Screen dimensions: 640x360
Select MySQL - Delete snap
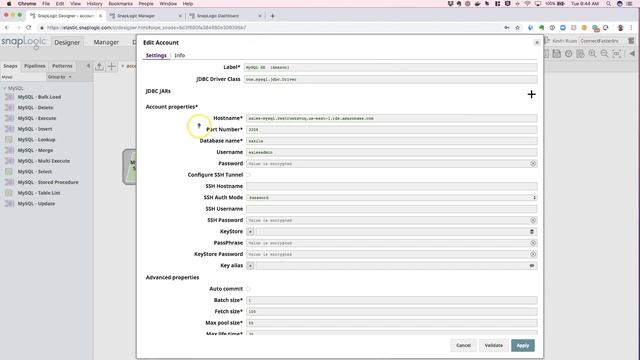(36, 108)
